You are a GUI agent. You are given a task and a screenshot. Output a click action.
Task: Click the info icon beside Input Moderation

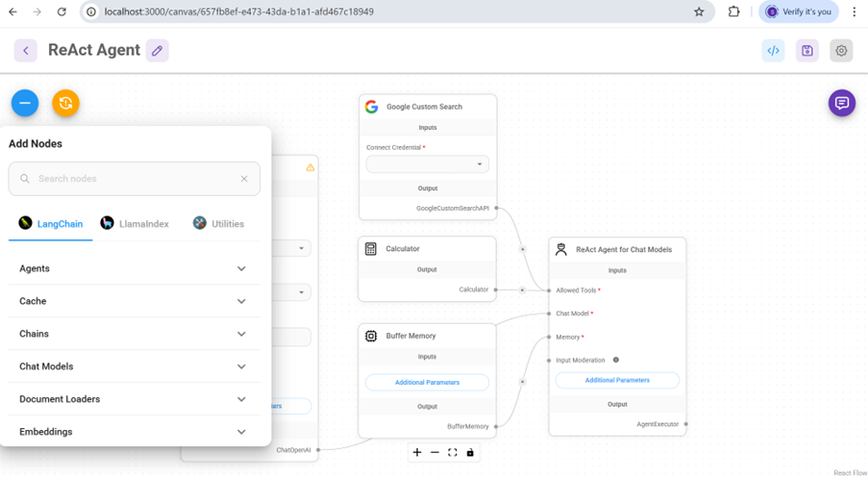(615, 360)
